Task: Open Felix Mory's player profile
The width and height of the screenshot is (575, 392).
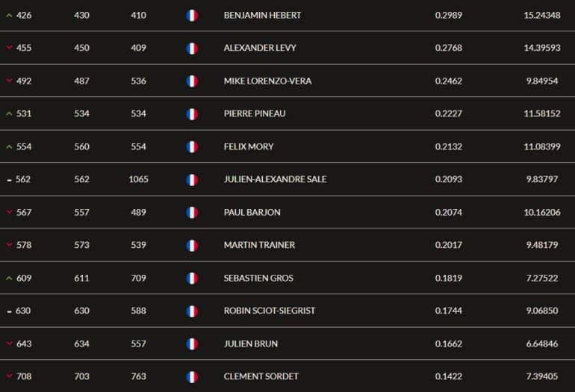Action: 249,146
